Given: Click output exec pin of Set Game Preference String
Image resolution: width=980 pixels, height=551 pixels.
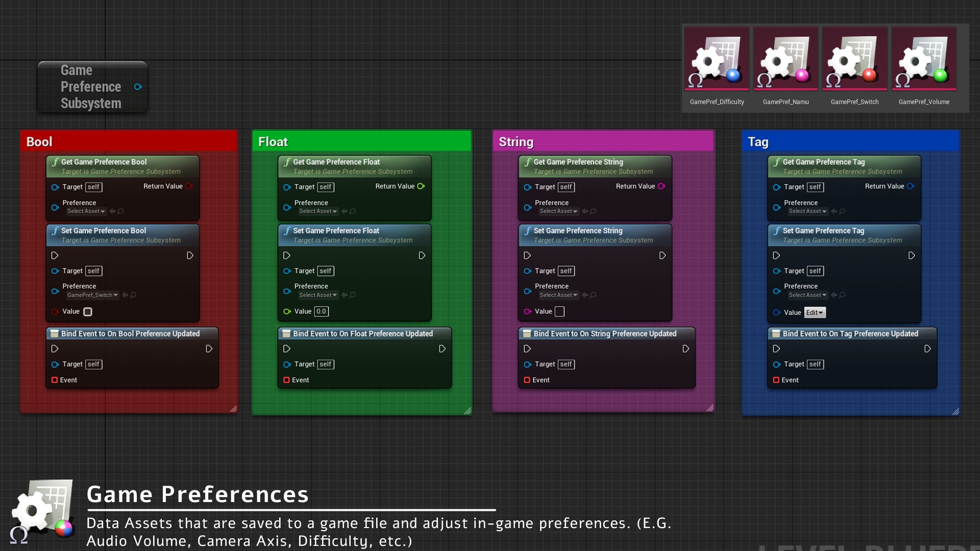Looking at the screenshot, I should pos(663,256).
